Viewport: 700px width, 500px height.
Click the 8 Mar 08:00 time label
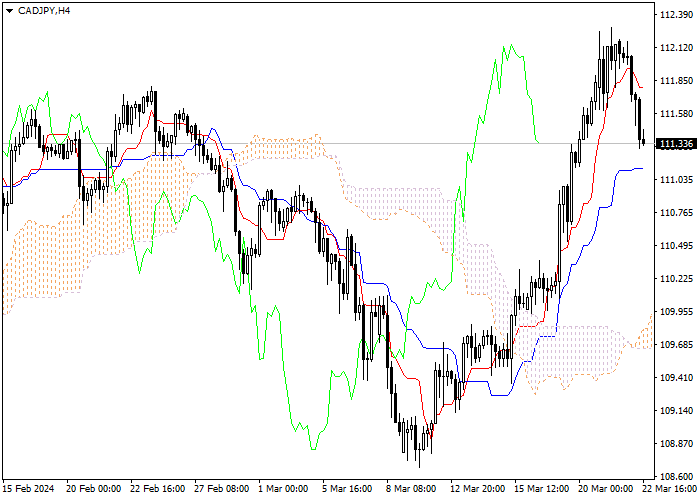[x=412, y=489]
